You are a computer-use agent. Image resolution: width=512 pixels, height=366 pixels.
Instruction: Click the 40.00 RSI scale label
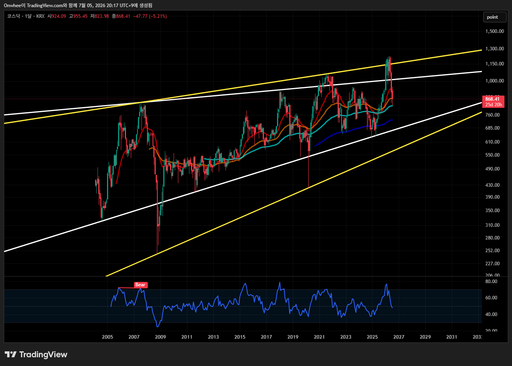click(x=491, y=314)
